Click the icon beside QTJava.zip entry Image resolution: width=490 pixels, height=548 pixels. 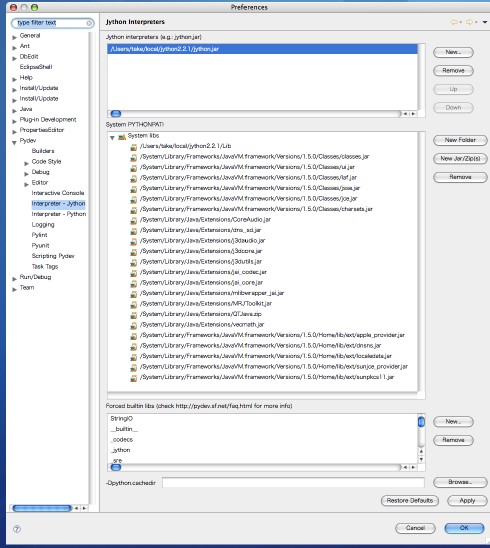134,315
